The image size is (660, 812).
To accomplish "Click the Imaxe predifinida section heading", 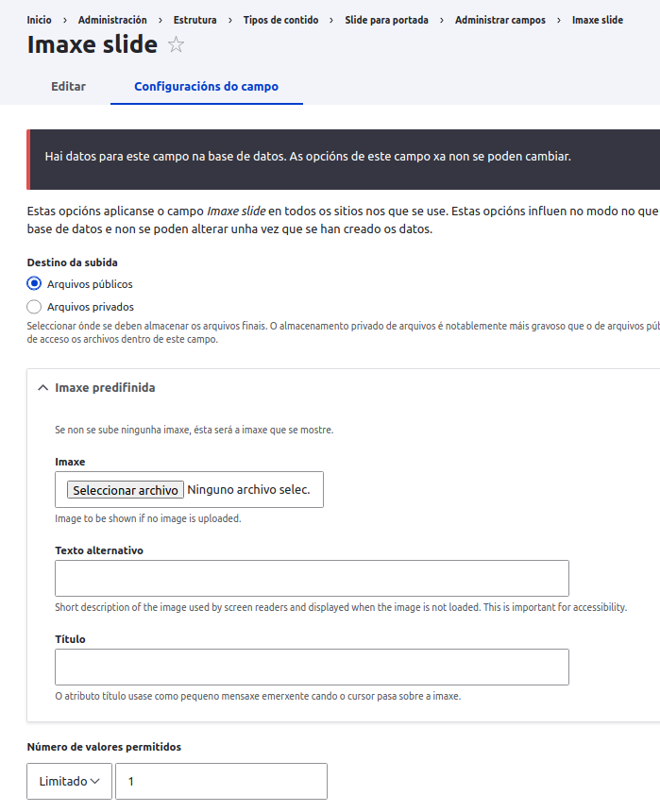I will tap(105, 388).
